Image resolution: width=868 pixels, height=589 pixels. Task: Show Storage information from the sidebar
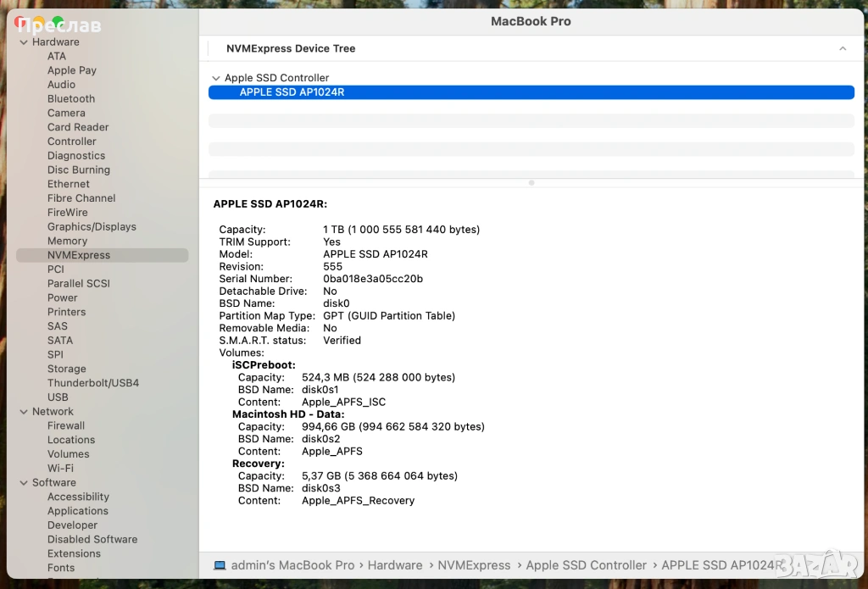coord(66,370)
